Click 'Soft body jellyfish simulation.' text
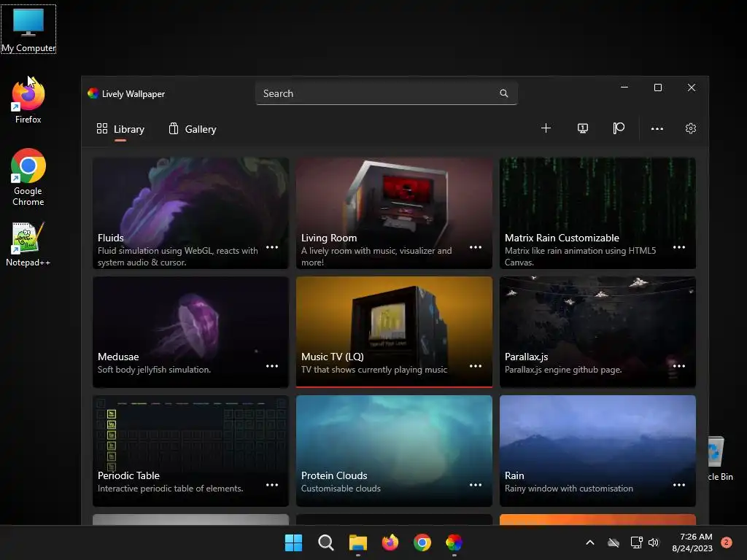Screen dimensions: 747x560 (x=155, y=370)
